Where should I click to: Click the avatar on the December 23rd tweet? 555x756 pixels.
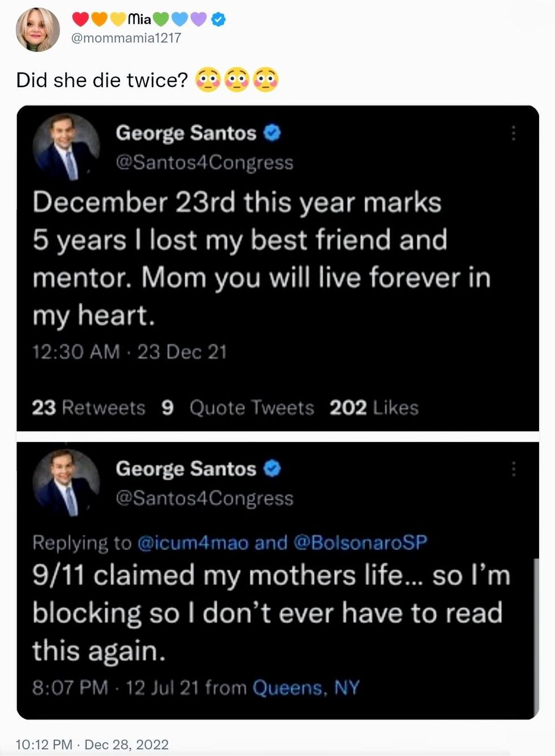tap(66, 147)
